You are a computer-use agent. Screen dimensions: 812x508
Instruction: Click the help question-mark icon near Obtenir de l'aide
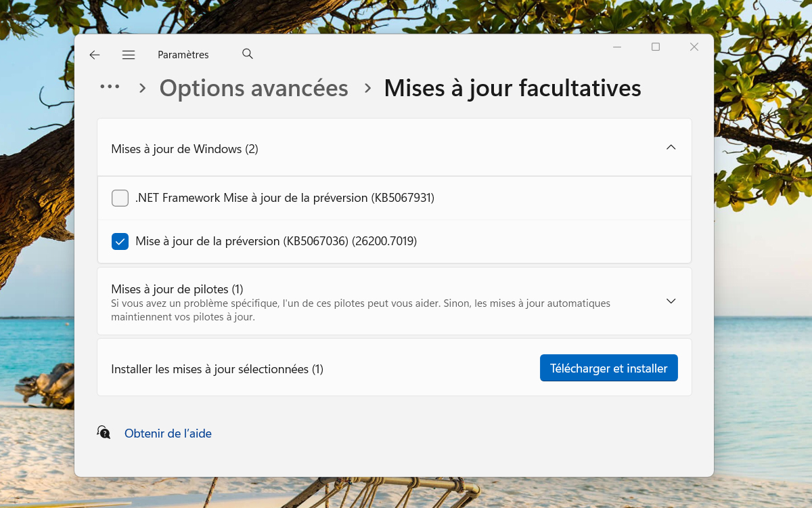point(103,432)
